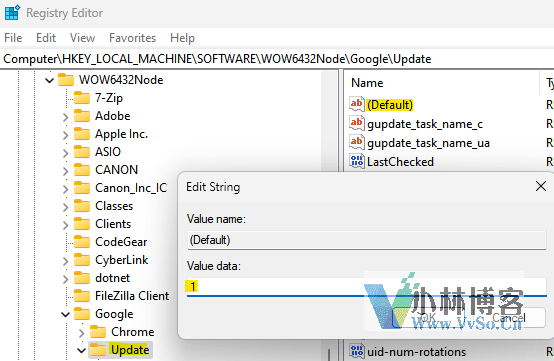Select the Google folder icon

click(x=82, y=314)
